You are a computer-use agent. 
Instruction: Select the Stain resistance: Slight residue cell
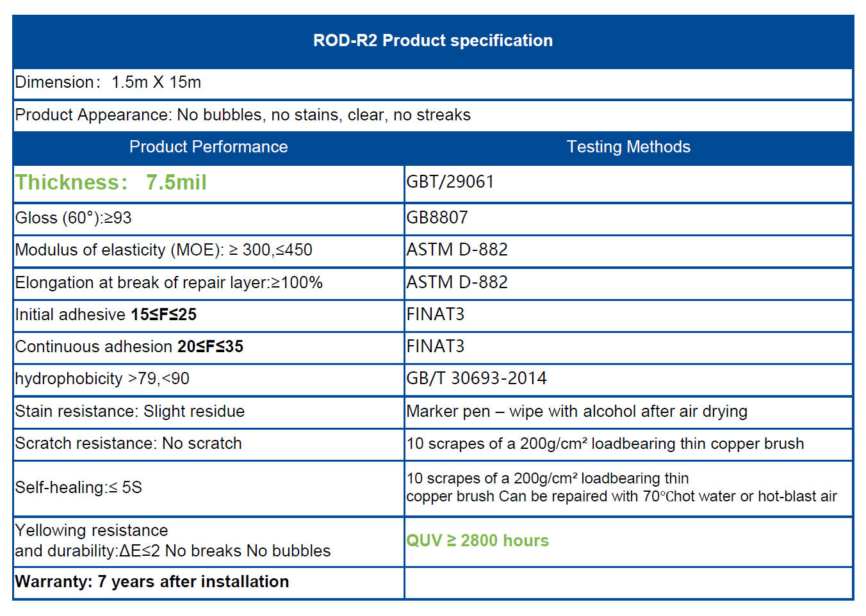(x=130, y=411)
